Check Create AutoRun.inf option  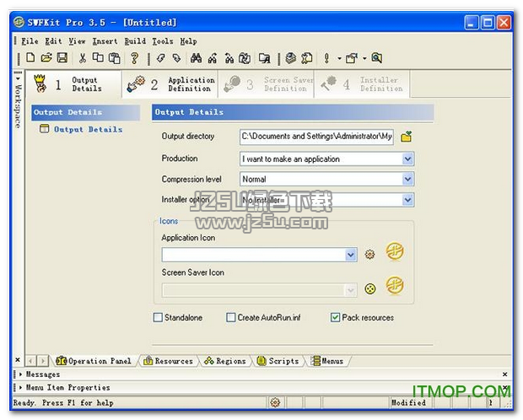point(230,317)
